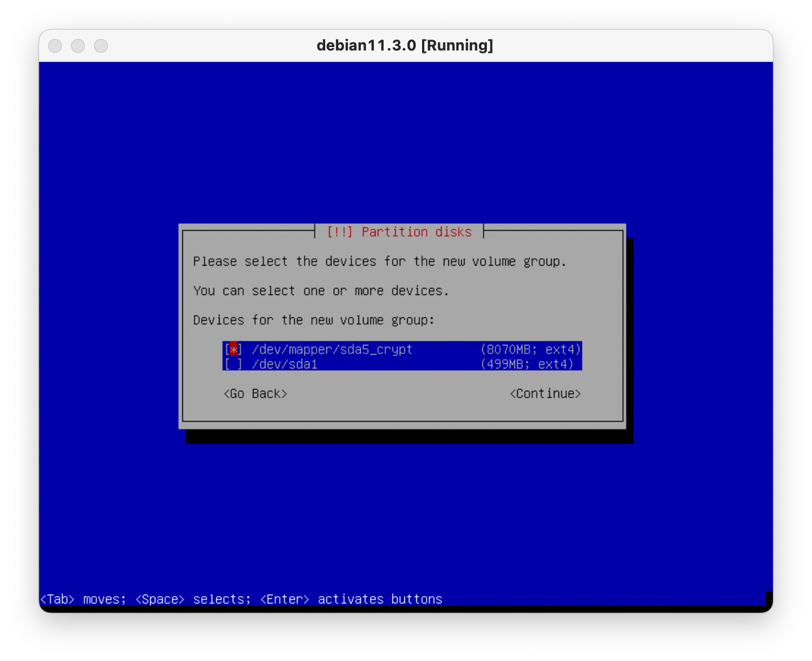Click the [!!] priority marker in the title

tap(339, 232)
